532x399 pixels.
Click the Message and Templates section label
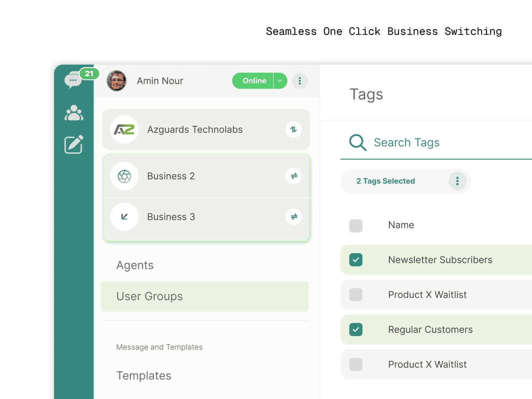point(160,347)
